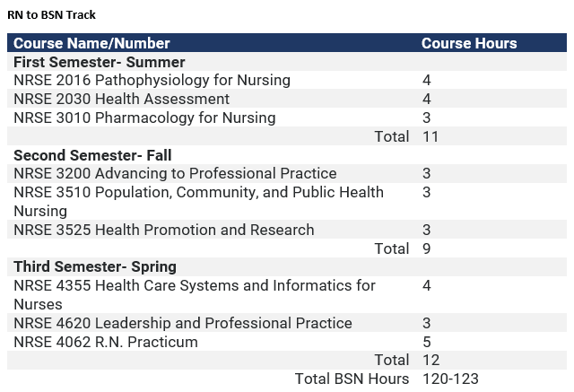Select the NRSE 2030 Health Assessment course
Viewport: 574px width, 392px height.
coord(122,100)
